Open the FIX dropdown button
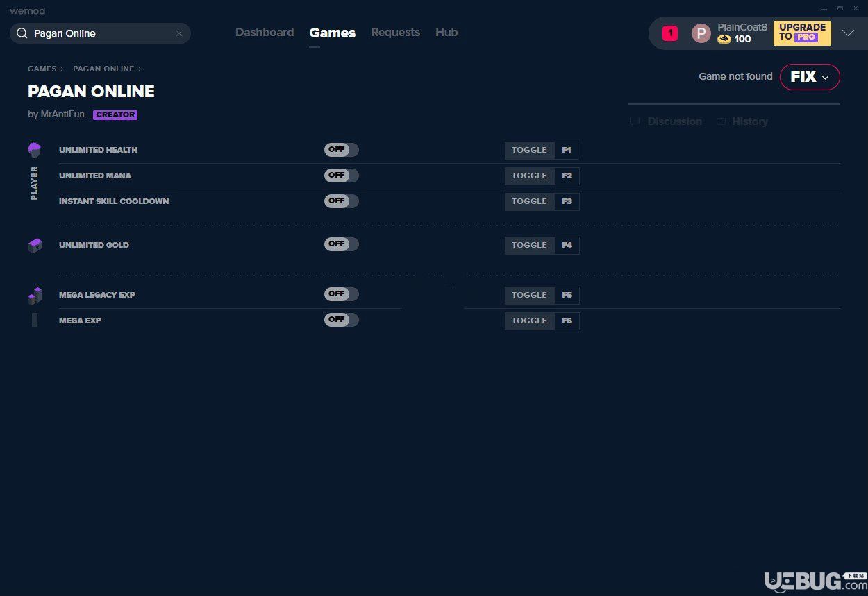This screenshot has width=868, height=596. [810, 77]
